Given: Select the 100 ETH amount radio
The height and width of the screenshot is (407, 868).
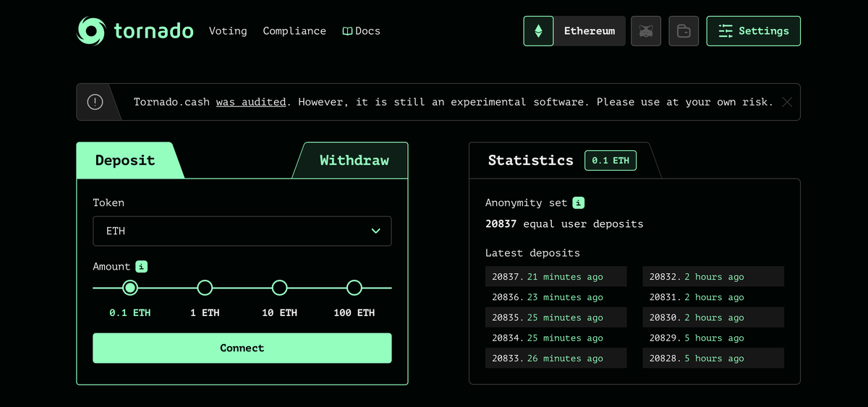Looking at the screenshot, I should point(354,288).
